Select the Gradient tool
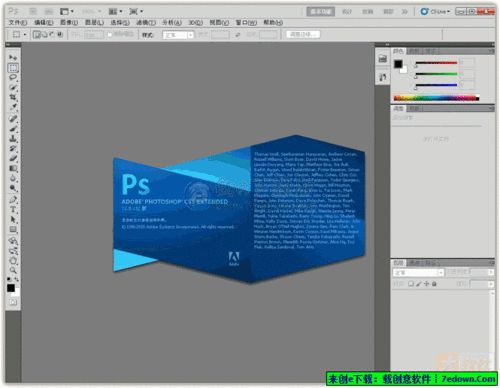The image size is (500, 388). [13, 168]
